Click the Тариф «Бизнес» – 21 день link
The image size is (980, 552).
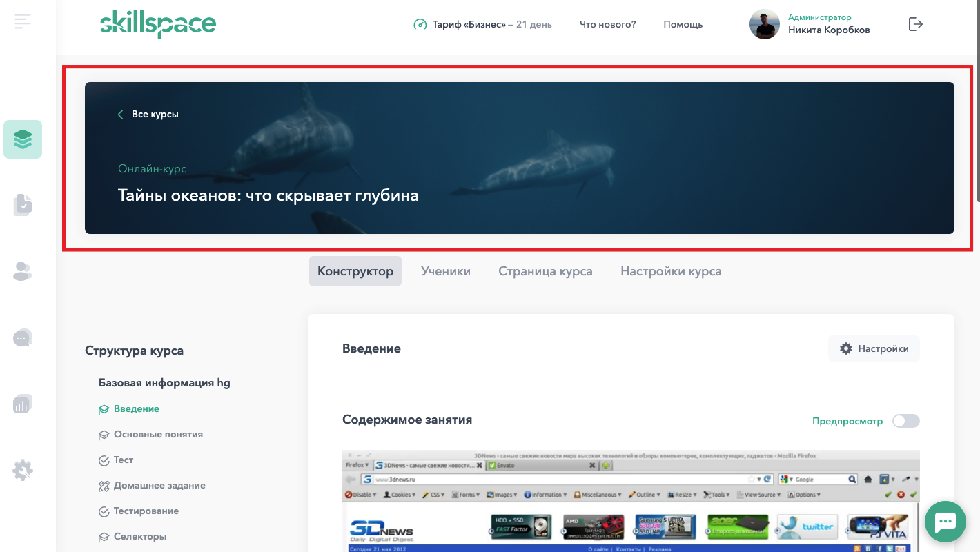coord(492,24)
